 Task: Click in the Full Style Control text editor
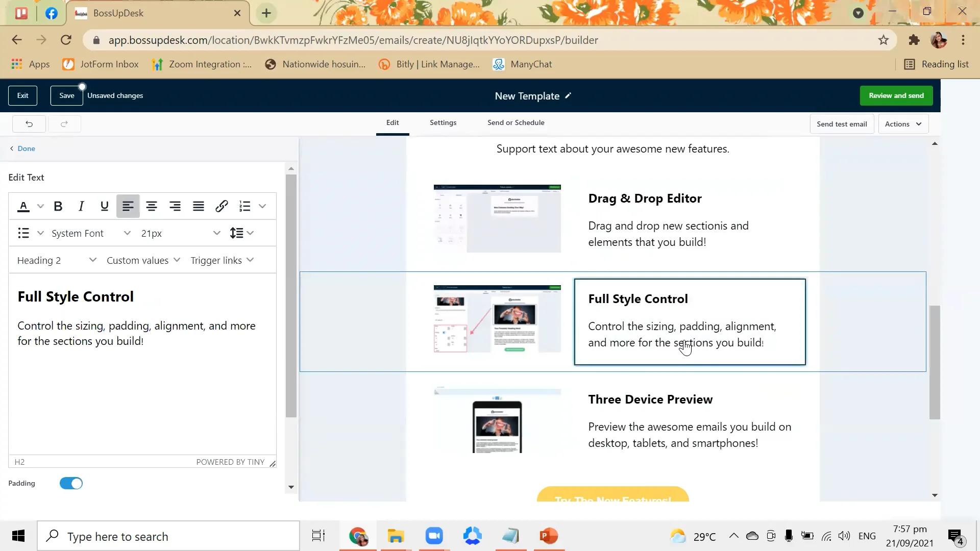tap(142, 363)
